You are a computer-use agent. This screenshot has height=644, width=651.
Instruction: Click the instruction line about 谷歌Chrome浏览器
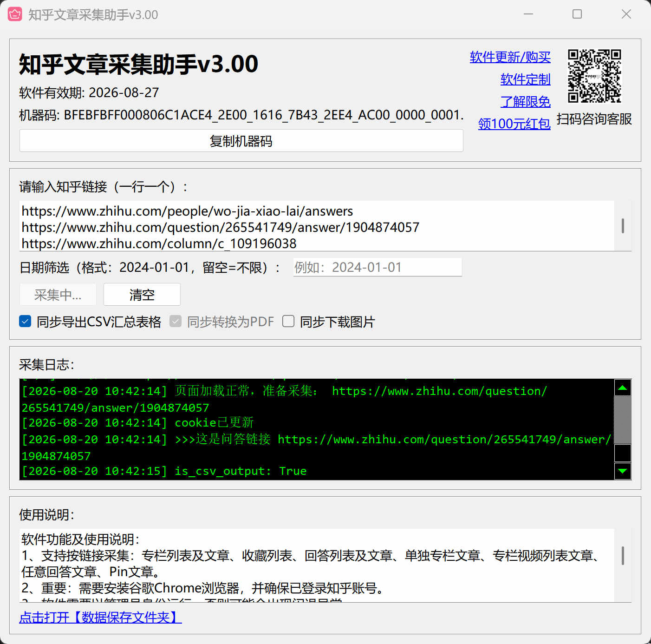click(204, 588)
